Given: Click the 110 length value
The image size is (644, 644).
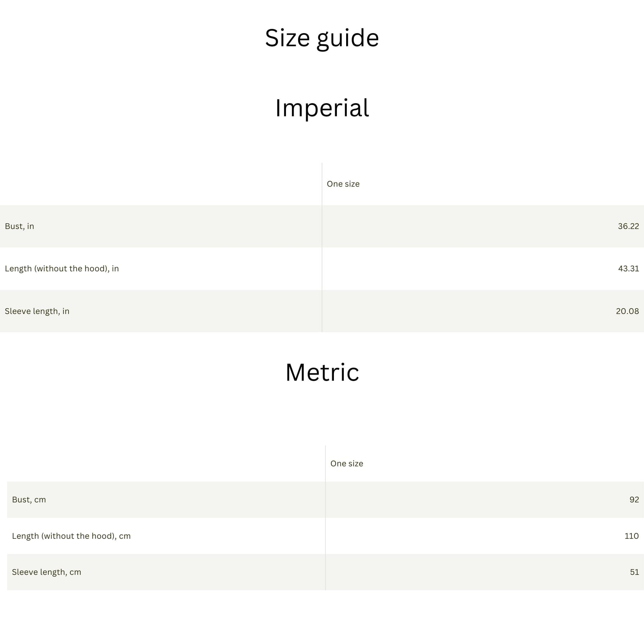Looking at the screenshot, I should [631, 536].
